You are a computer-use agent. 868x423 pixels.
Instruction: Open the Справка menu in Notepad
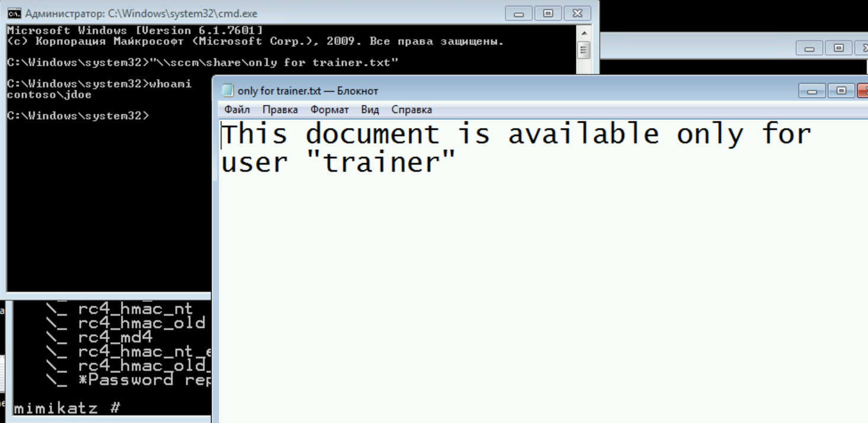pos(411,109)
